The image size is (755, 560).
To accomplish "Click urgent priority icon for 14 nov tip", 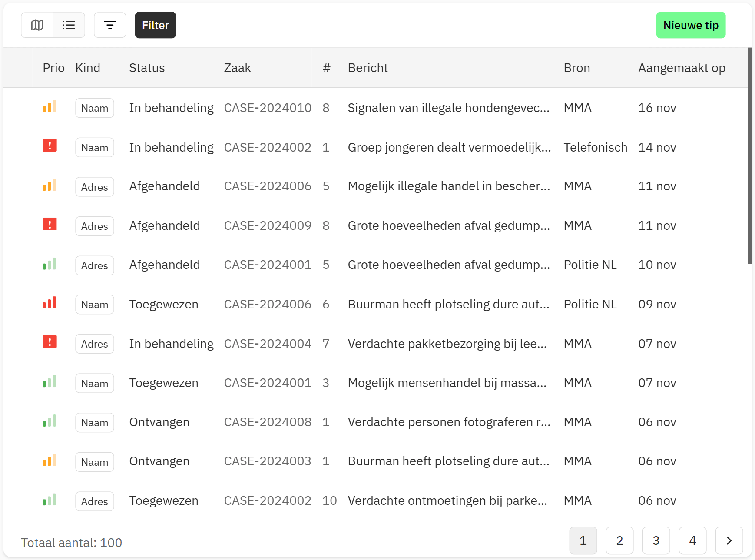I will click(x=50, y=146).
